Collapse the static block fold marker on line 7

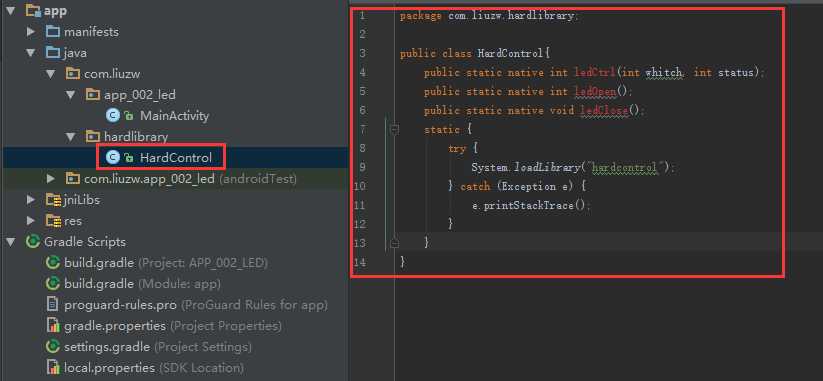(x=395, y=129)
